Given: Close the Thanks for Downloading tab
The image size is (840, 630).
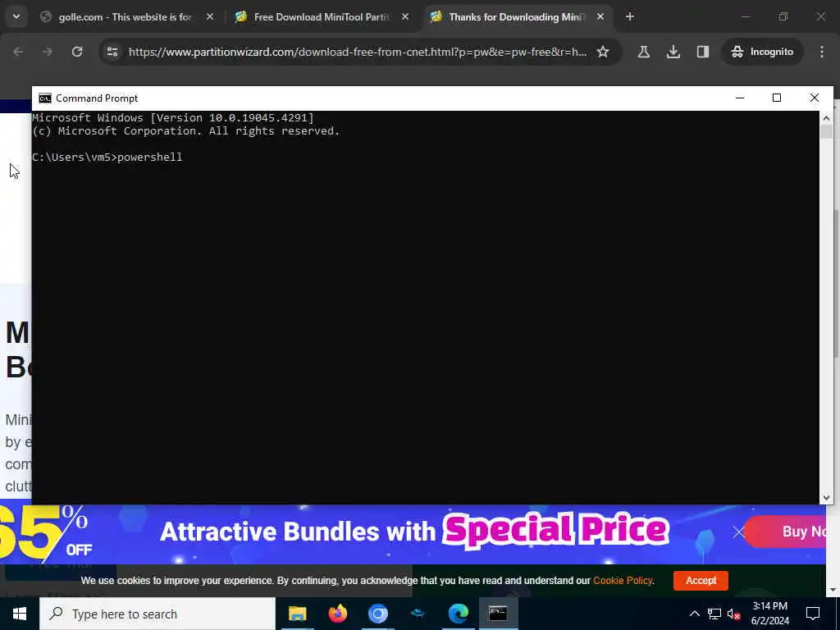Looking at the screenshot, I should (600, 17).
